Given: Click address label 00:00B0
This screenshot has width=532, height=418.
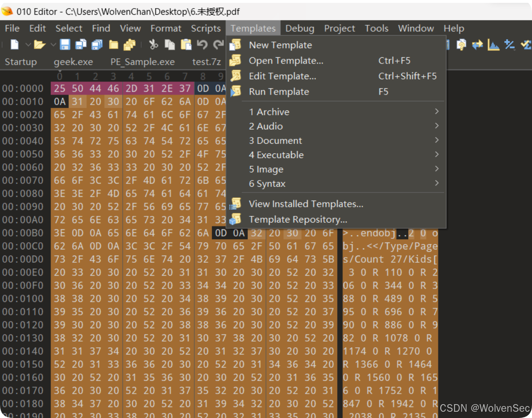Looking at the screenshot, I should 23,233.
